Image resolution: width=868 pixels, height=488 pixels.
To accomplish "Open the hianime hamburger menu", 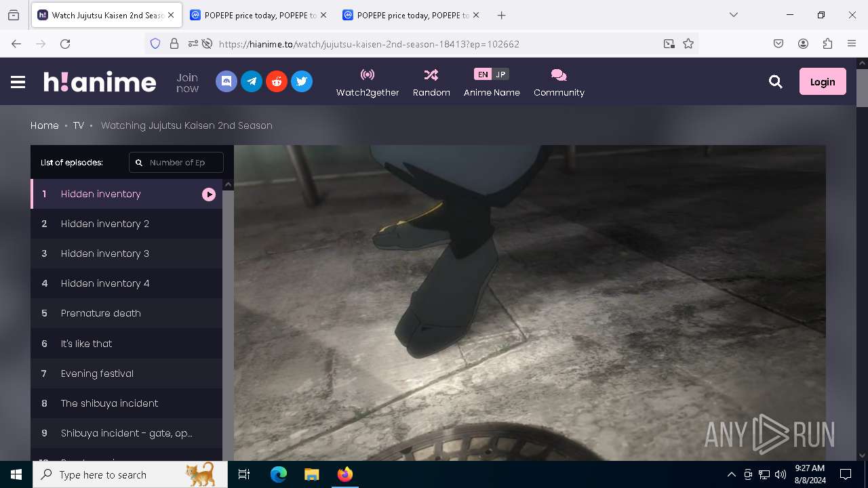I will [18, 82].
